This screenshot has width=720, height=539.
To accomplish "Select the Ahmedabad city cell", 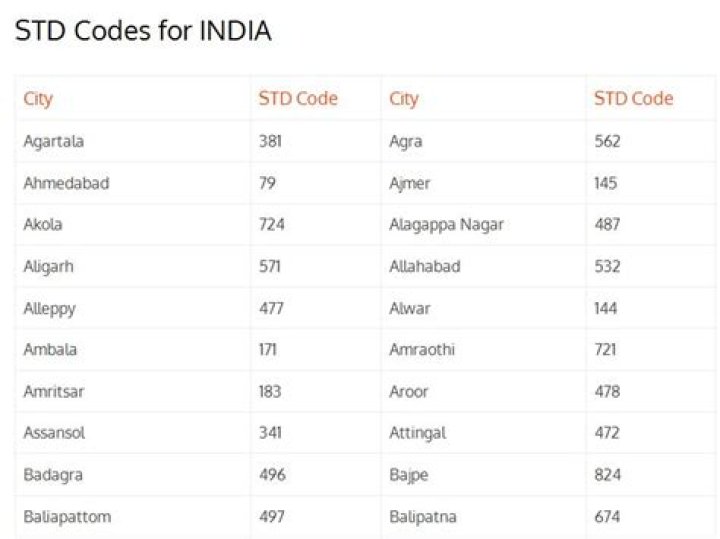I will coord(66,183).
